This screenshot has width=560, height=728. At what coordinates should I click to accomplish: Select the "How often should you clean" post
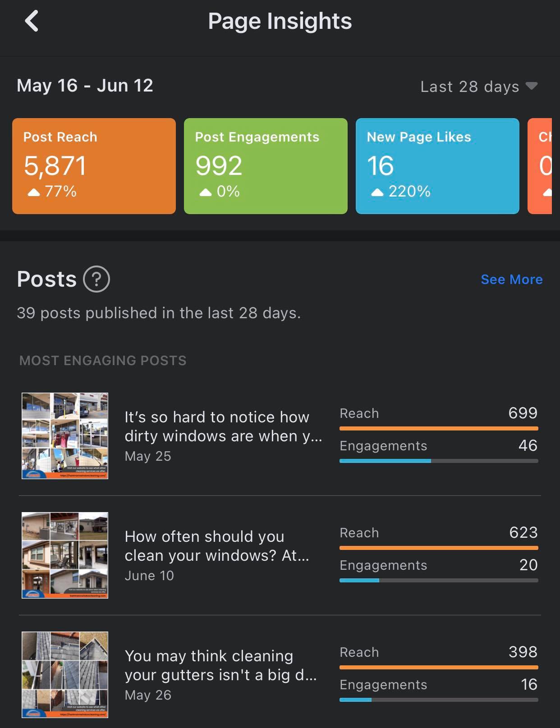pos(217,546)
